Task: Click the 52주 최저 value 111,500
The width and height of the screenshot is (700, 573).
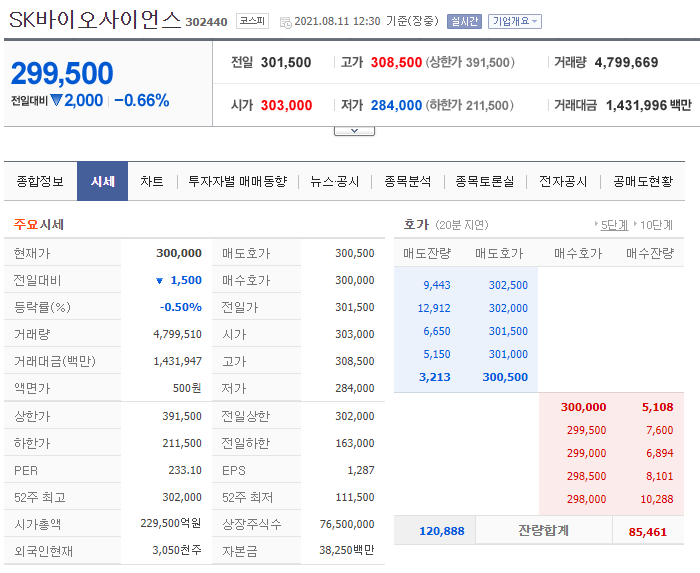Action: click(x=355, y=498)
